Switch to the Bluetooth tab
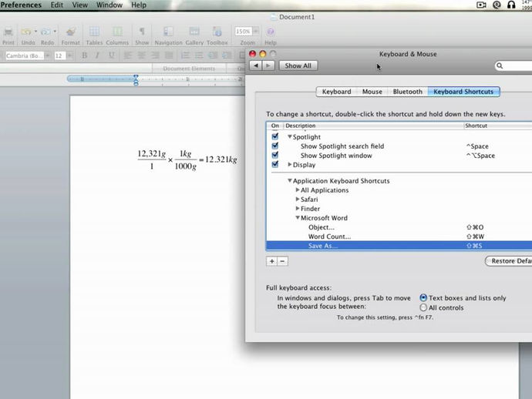 408,92
